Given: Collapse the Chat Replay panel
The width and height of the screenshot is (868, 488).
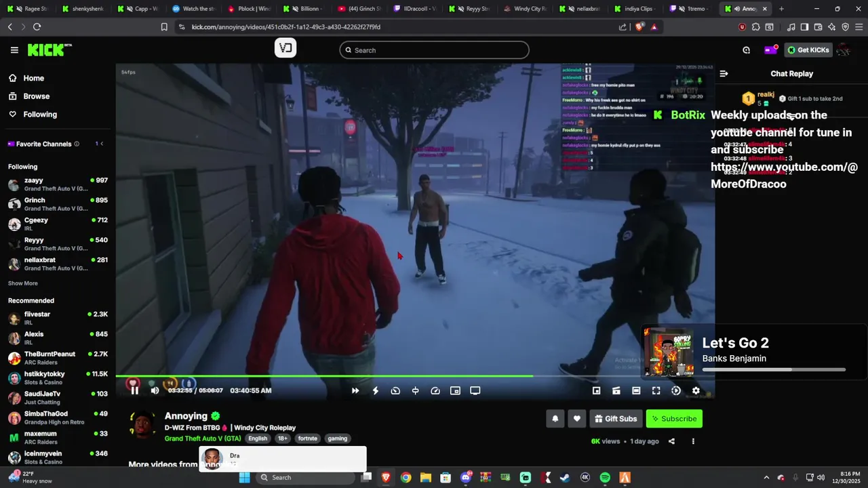Looking at the screenshot, I should point(724,74).
